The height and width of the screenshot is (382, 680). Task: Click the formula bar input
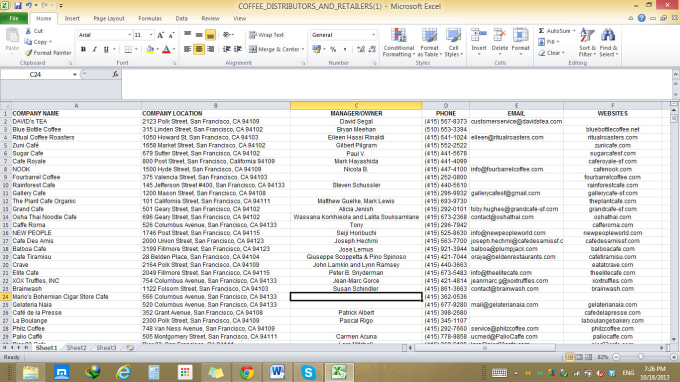[x=396, y=84]
